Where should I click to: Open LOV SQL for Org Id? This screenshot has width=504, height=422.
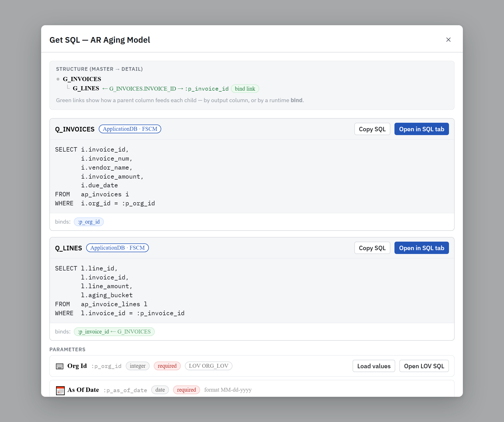point(424,366)
